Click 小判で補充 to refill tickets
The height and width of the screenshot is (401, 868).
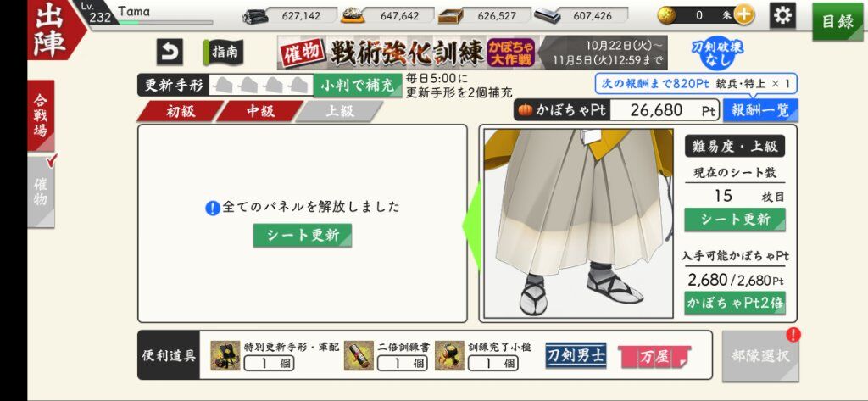tap(358, 86)
